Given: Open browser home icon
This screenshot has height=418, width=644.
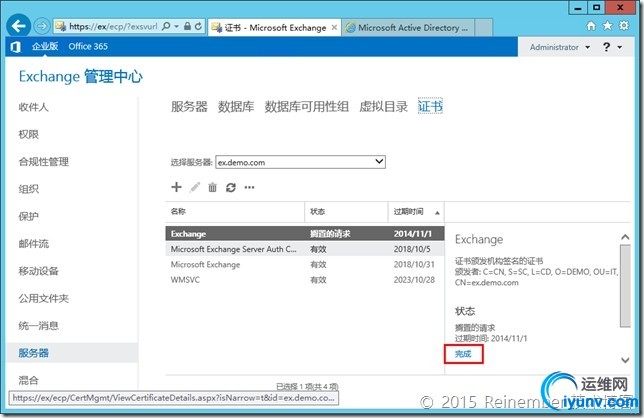Looking at the screenshot, I should [x=591, y=26].
